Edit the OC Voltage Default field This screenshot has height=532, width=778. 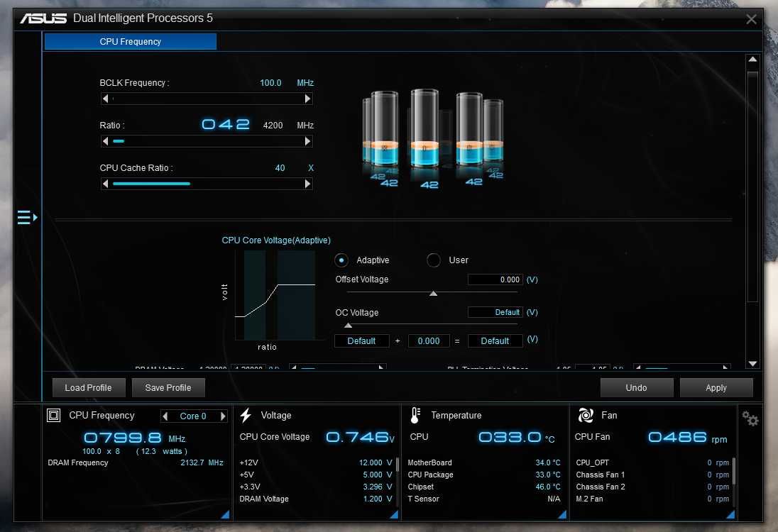[x=495, y=312]
